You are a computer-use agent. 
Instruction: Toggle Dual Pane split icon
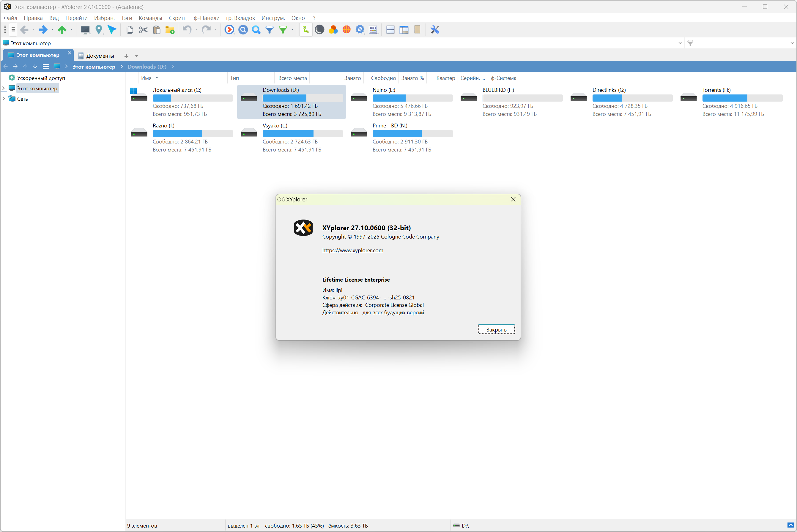point(390,30)
